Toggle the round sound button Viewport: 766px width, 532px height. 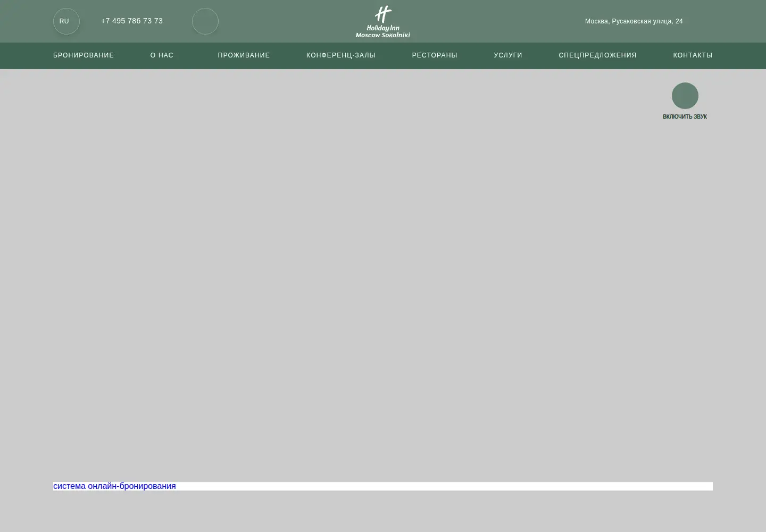tap(685, 96)
